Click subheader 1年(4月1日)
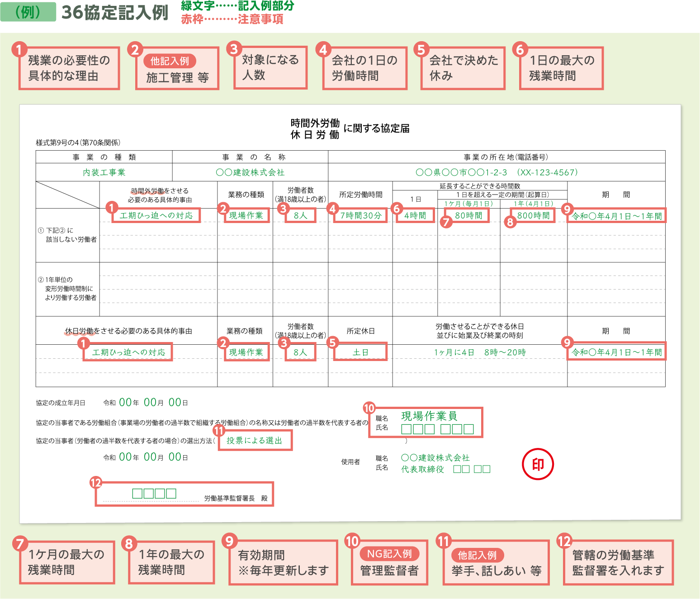The height and width of the screenshot is (599, 700). pyautogui.click(x=533, y=204)
